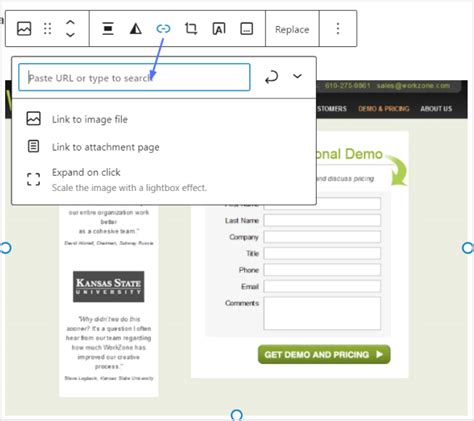
Task: Click the Replace button
Action: 292,29
